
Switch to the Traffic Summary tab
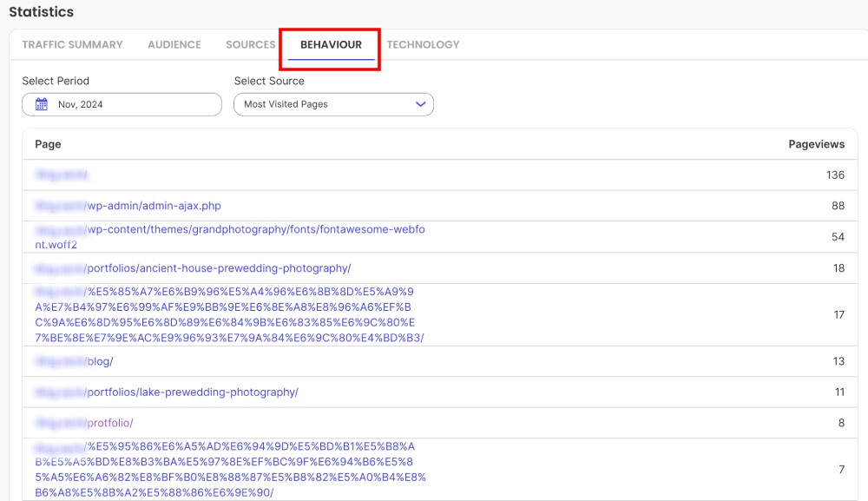pos(72,44)
